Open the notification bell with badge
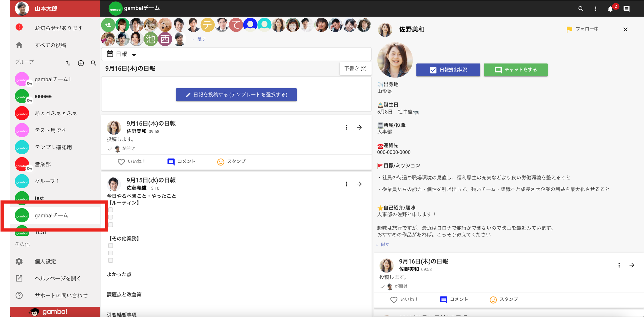 611,9
